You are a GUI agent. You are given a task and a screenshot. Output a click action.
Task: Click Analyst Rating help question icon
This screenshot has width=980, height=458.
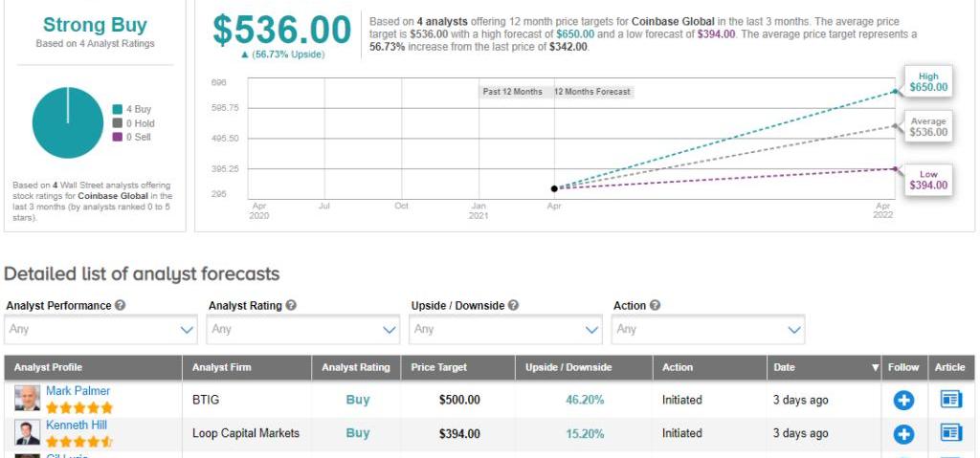(291, 306)
